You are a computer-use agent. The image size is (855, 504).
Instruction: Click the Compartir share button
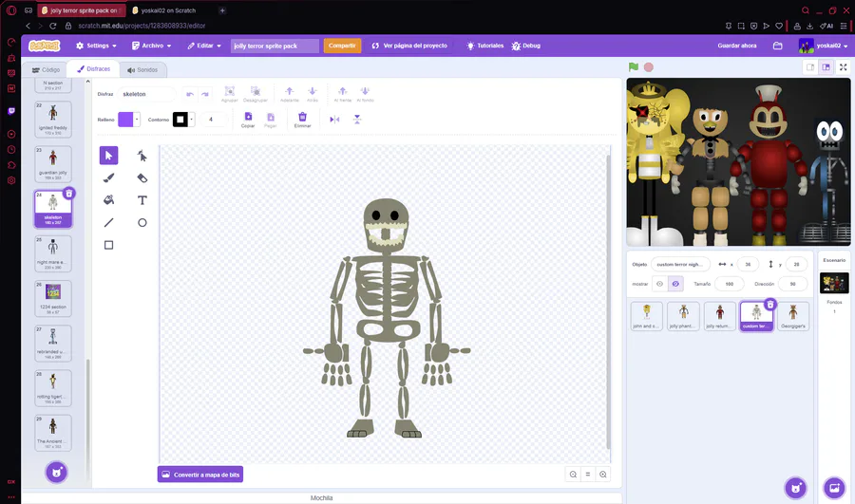342,46
